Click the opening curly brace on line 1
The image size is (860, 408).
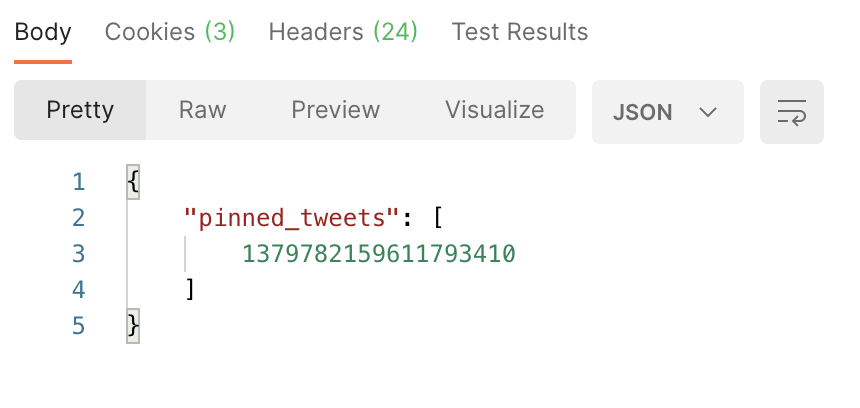(133, 182)
